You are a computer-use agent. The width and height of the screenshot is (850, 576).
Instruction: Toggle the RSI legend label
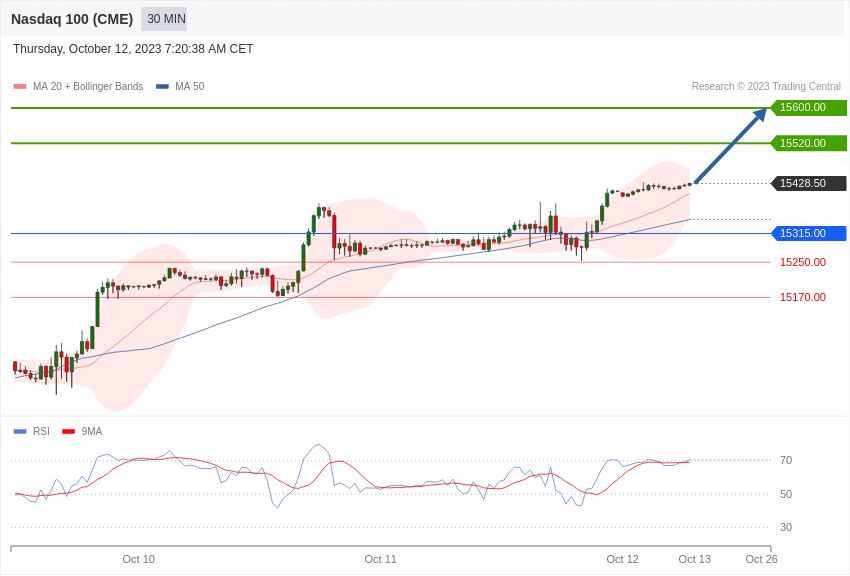(x=41, y=432)
